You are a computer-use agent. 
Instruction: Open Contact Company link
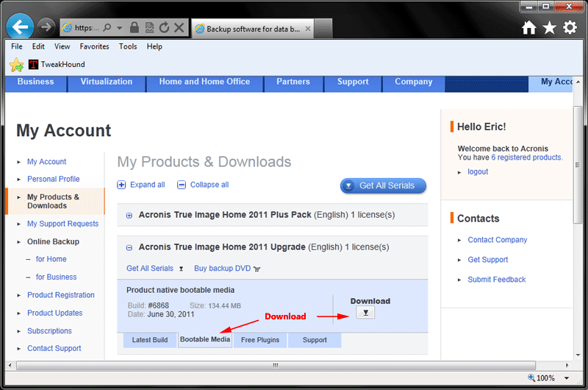[x=498, y=240]
